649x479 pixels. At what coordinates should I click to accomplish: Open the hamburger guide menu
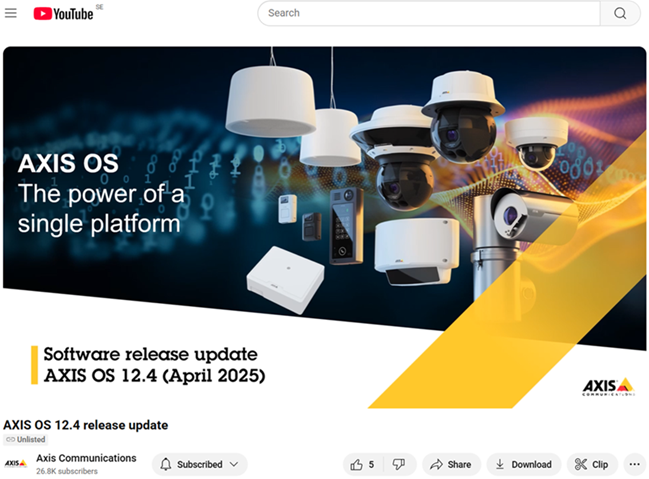(x=11, y=13)
